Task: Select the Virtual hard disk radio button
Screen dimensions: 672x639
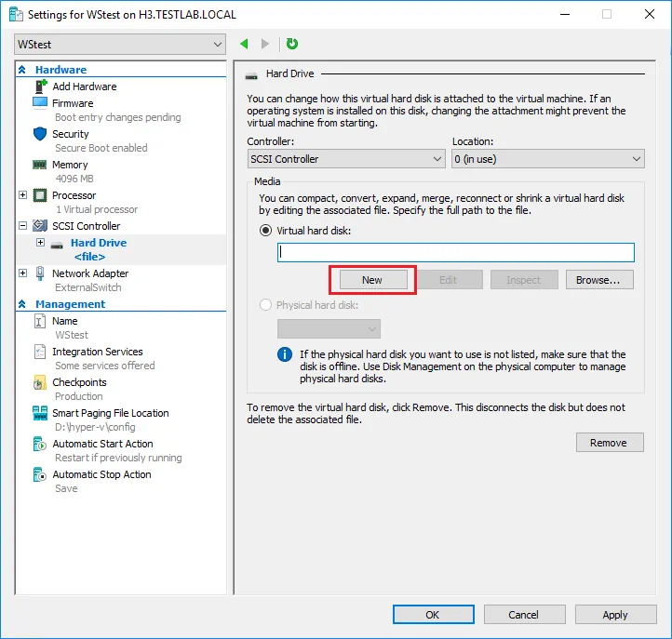Action: tap(266, 231)
